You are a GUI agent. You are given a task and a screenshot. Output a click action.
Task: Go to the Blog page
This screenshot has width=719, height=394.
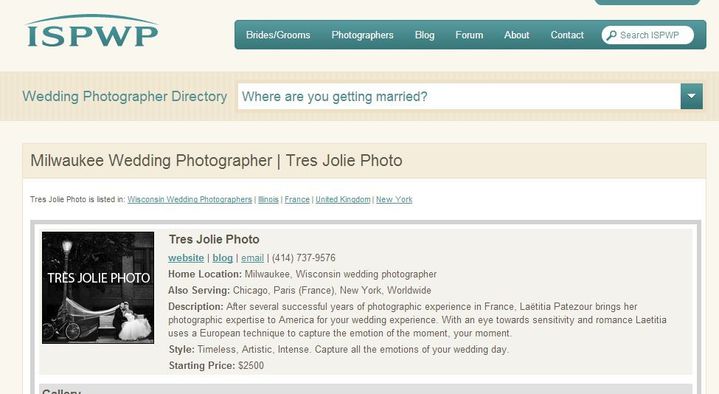[x=424, y=35]
